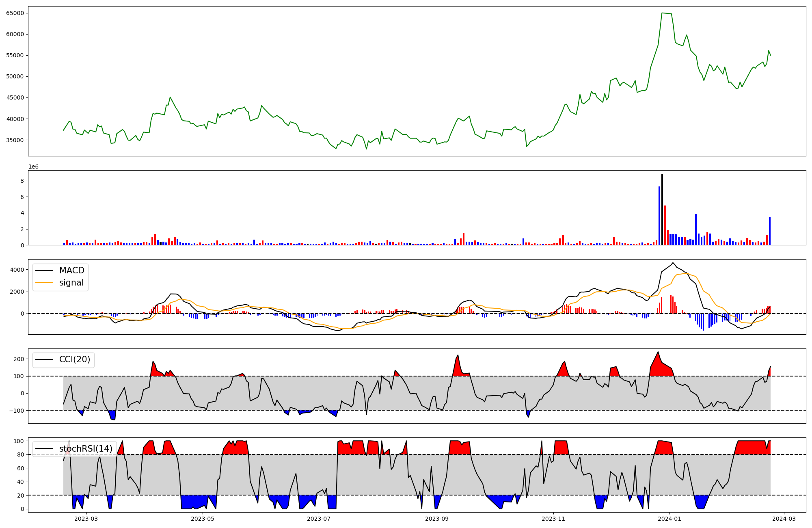The image size is (812, 528).
Task: Click the price line's flat peak near 65000
Action: pos(667,13)
